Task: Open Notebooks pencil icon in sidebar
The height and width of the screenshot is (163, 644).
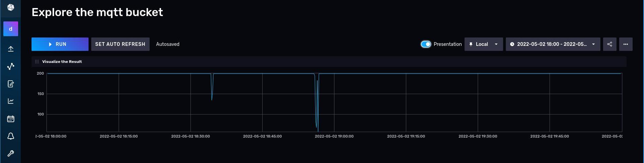Action: [11, 84]
